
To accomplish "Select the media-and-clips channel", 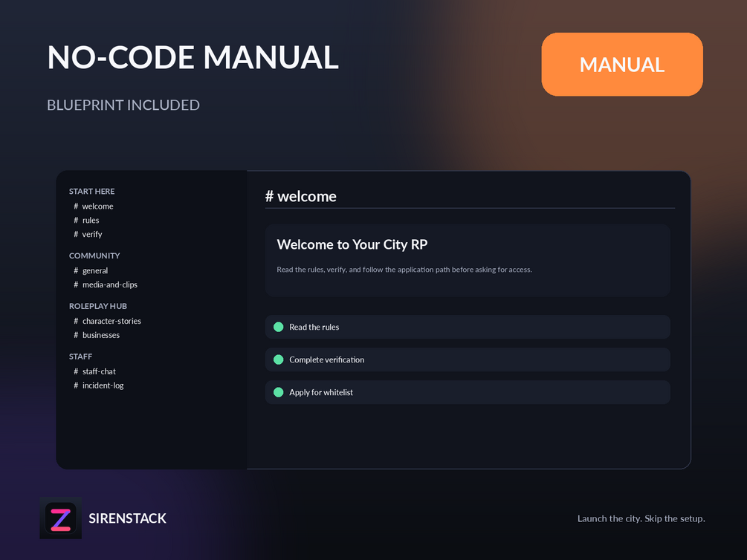I will pyautogui.click(x=106, y=284).
